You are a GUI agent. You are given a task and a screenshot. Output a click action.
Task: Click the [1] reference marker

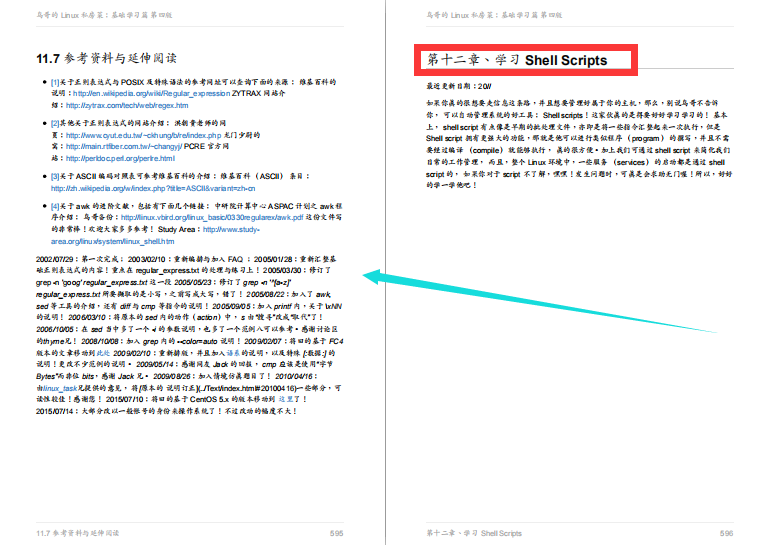coord(55,82)
